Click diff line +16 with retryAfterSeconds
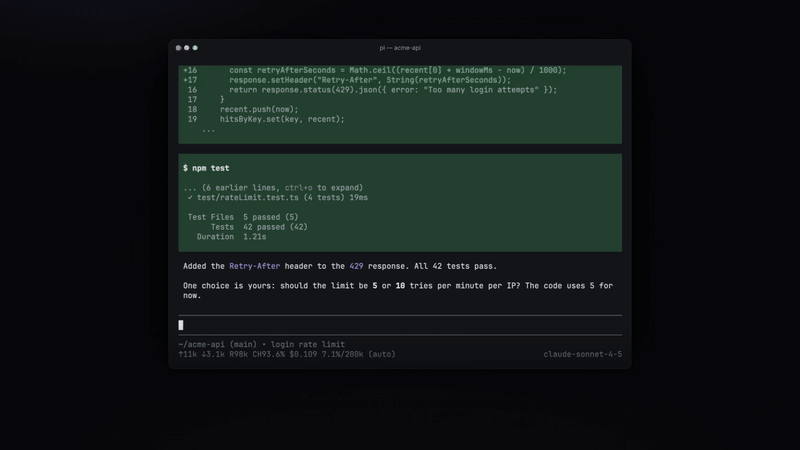Viewport: 800px width, 450px height. [x=374, y=70]
